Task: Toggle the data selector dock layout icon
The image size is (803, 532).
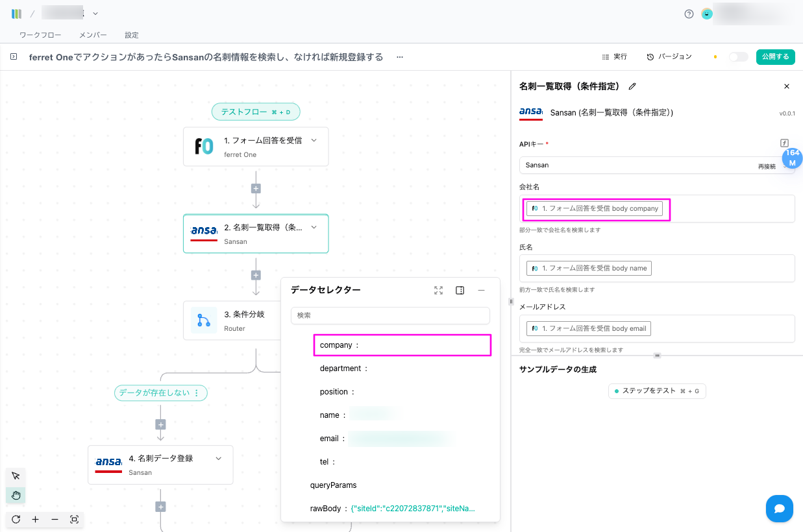Action: [x=460, y=291]
